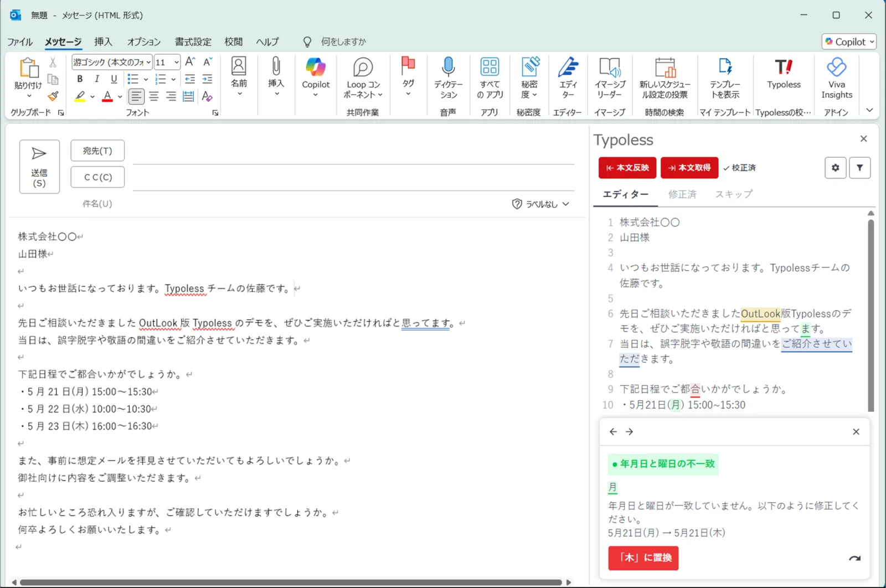Viewport: 886px width, 588px height.
Task: Align text to the left
Action: [x=136, y=96]
